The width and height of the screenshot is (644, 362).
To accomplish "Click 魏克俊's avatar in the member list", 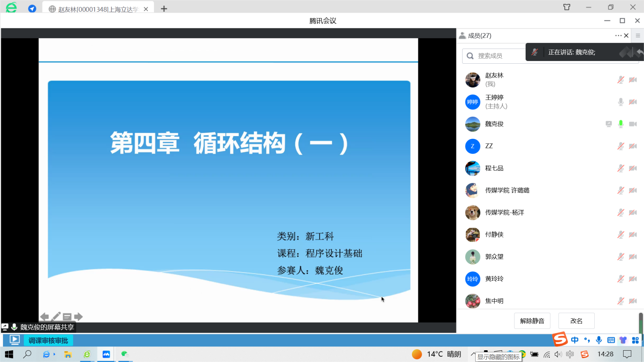I will (473, 124).
